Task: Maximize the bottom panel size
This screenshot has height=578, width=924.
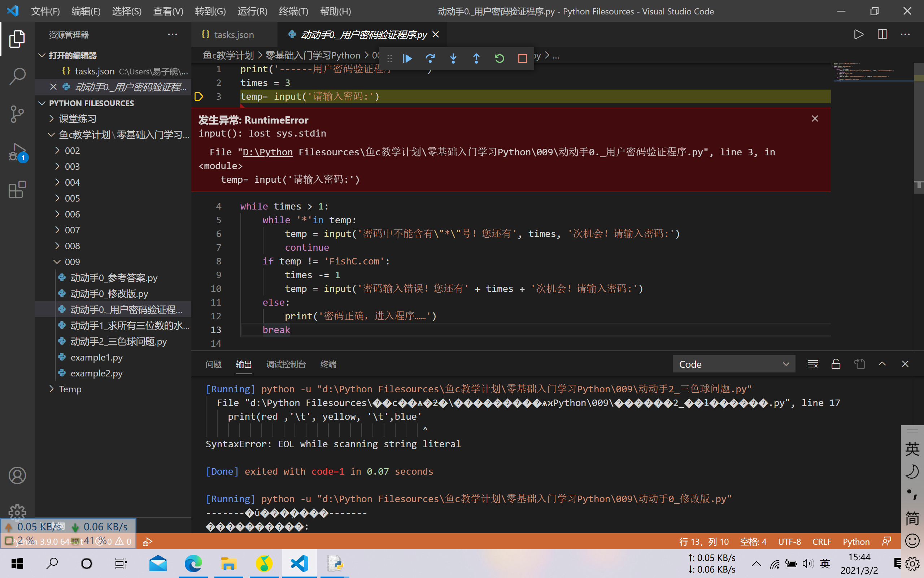Action: click(x=882, y=364)
